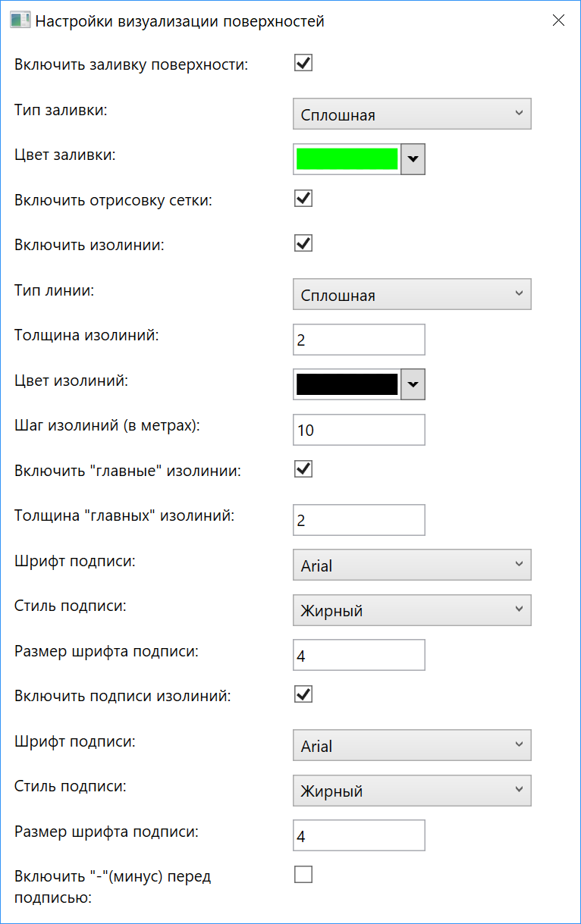Disable the "main" isolines checkbox
Image resolution: width=581 pixels, height=924 pixels.
[303, 468]
